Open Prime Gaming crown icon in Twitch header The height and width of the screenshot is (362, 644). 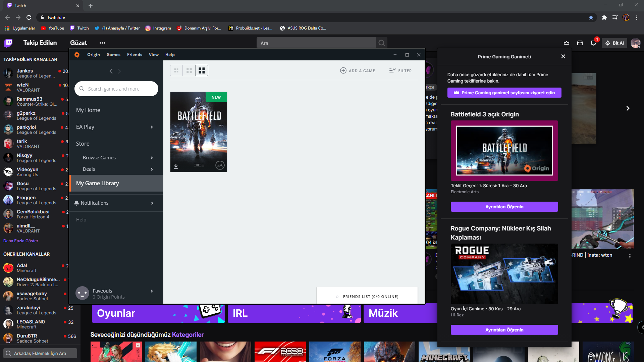(x=567, y=43)
